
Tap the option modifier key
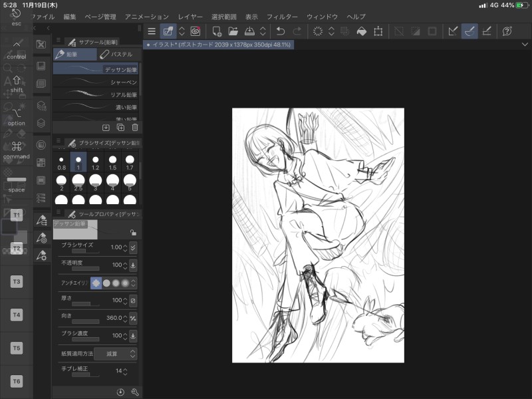click(16, 117)
